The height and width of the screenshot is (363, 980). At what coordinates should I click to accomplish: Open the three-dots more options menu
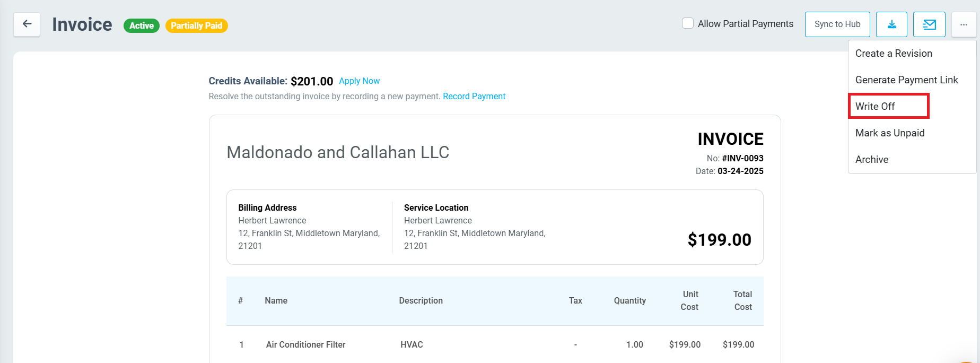[964, 24]
